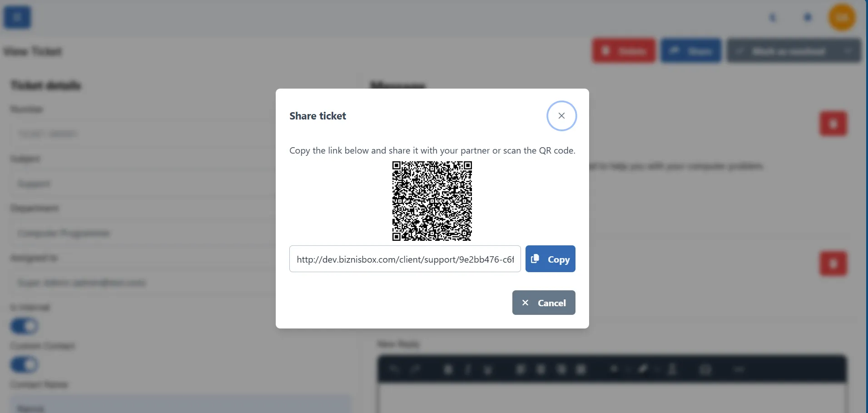
Task: Click the user avatar in top right
Action: click(842, 17)
